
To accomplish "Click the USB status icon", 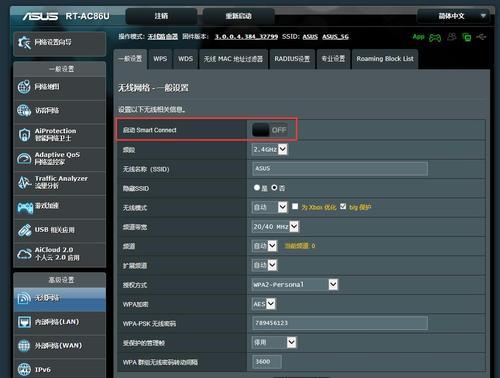I will tap(481, 36).
